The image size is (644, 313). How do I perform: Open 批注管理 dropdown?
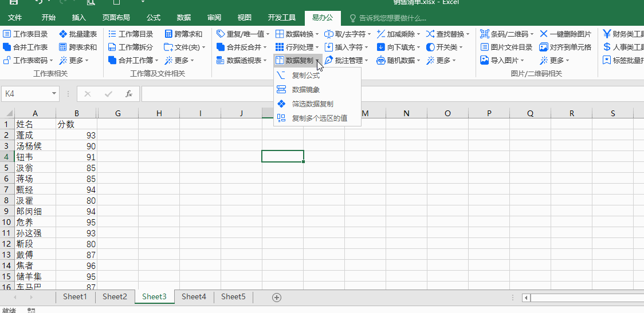[x=366, y=61]
